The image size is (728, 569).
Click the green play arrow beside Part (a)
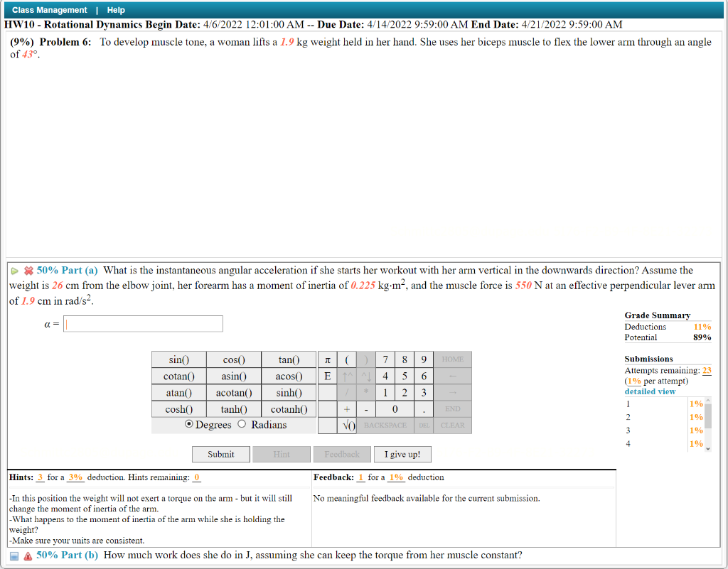[15, 270]
